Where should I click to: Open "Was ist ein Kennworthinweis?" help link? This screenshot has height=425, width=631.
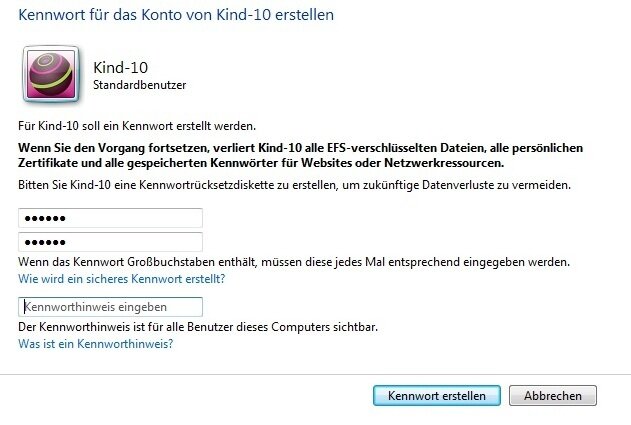(x=96, y=344)
